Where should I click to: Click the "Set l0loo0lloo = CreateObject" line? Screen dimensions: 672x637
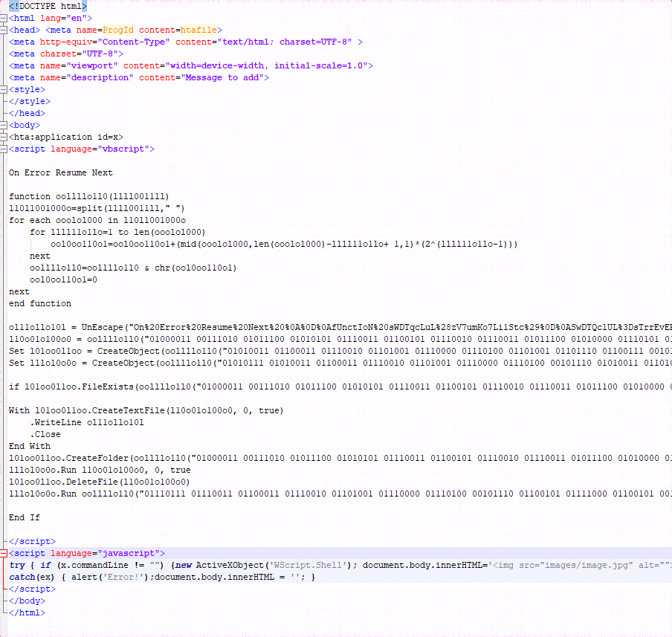(x=340, y=351)
